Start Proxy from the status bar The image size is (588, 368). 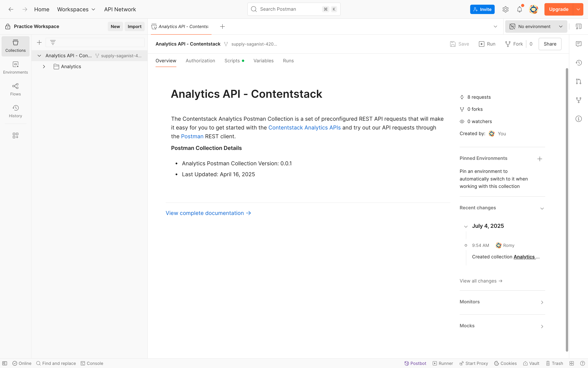tap(473, 363)
